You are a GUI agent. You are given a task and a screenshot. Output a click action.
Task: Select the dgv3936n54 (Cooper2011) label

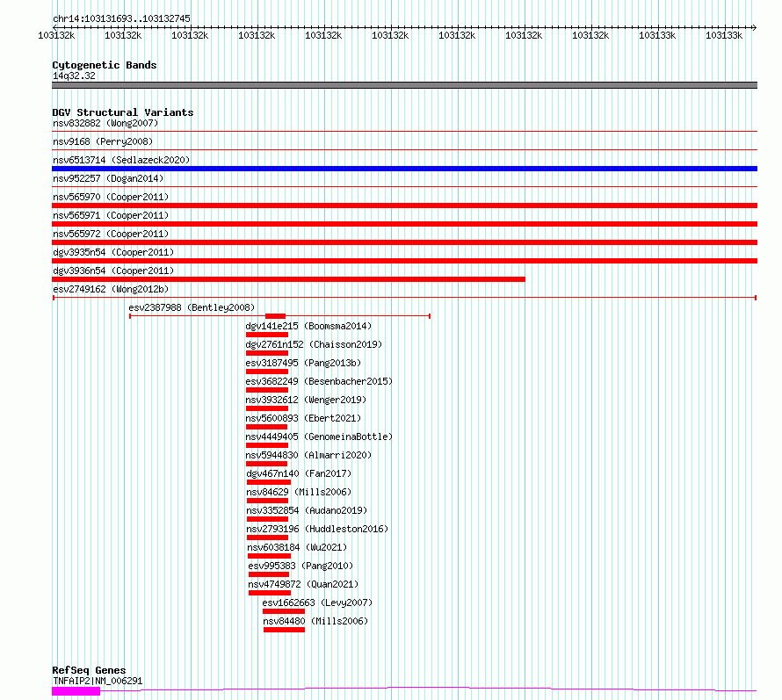[113, 271]
